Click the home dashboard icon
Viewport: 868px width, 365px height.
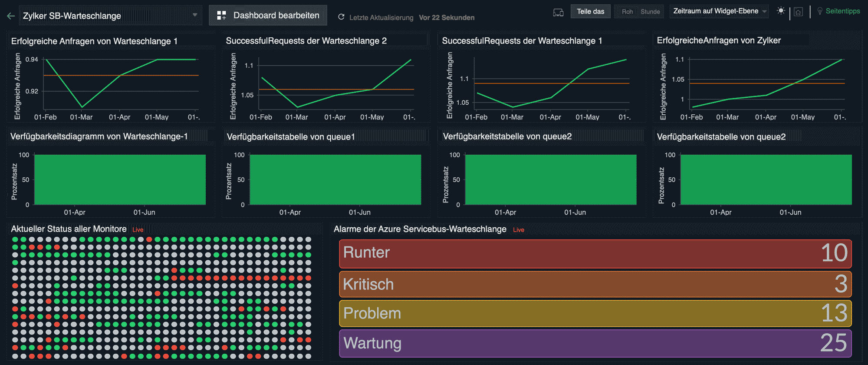coord(798,12)
